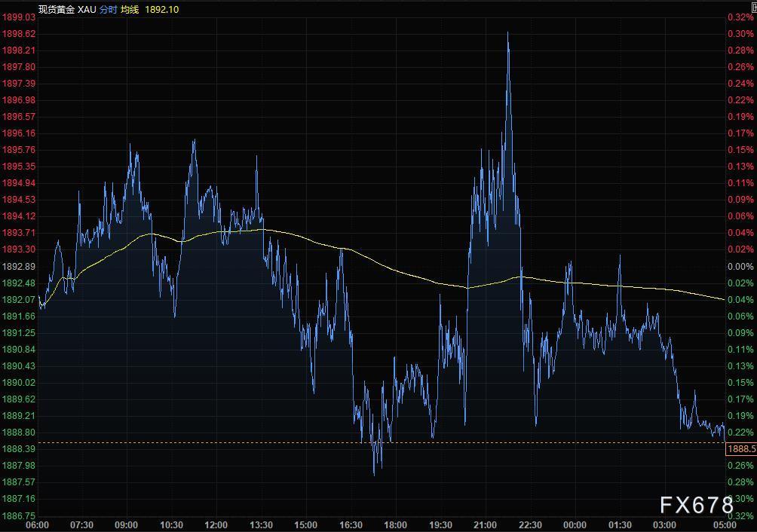Click the 0.24% percent axis label
757x532 pixels.
tap(740, 84)
